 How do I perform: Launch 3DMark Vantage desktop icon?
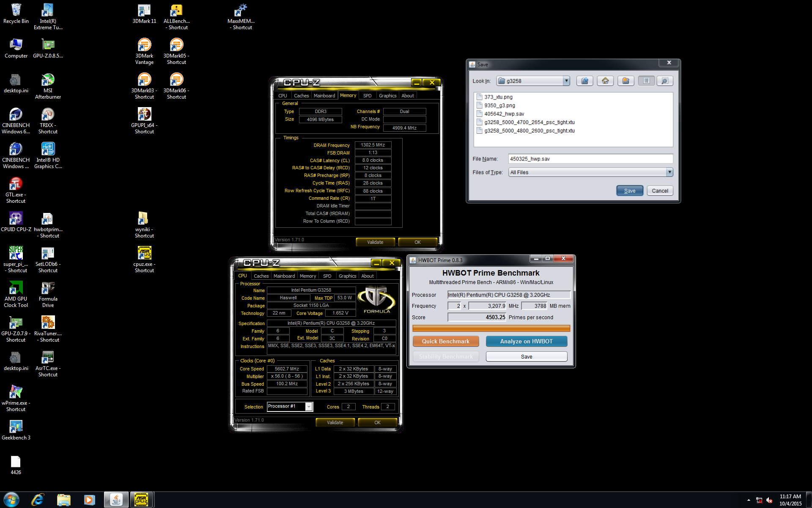tap(144, 51)
